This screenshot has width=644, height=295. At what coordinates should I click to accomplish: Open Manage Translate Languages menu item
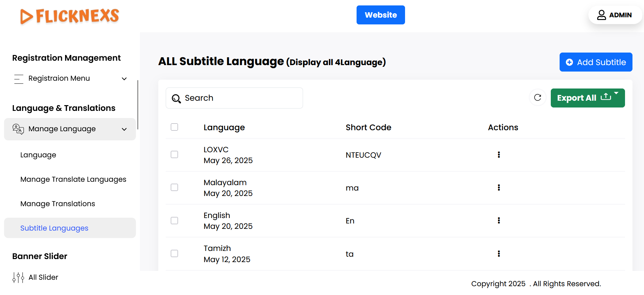tap(73, 179)
